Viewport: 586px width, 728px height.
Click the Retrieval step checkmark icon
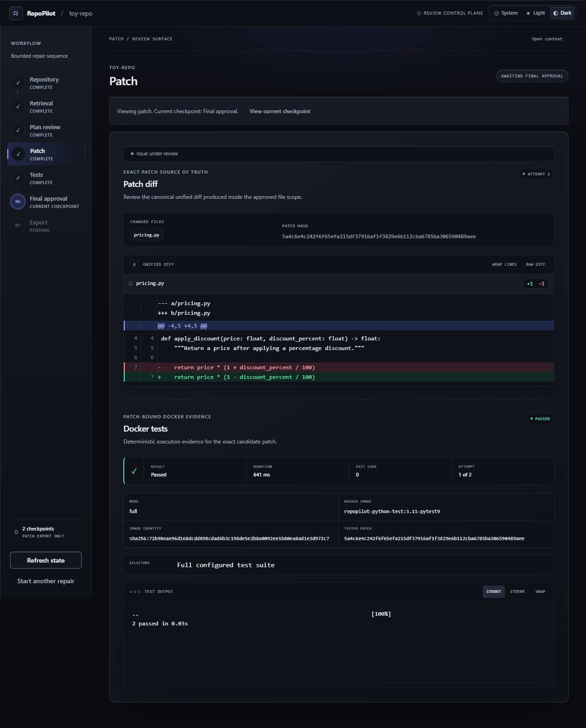(x=18, y=106)
